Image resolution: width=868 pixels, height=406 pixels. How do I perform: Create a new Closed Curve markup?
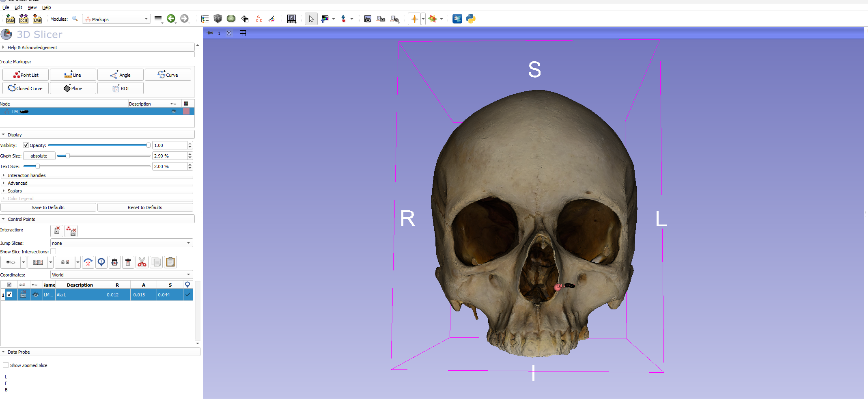click(26, 88)
